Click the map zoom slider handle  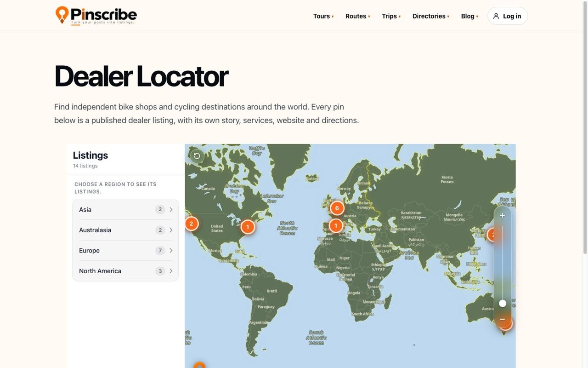pos(503,303)
